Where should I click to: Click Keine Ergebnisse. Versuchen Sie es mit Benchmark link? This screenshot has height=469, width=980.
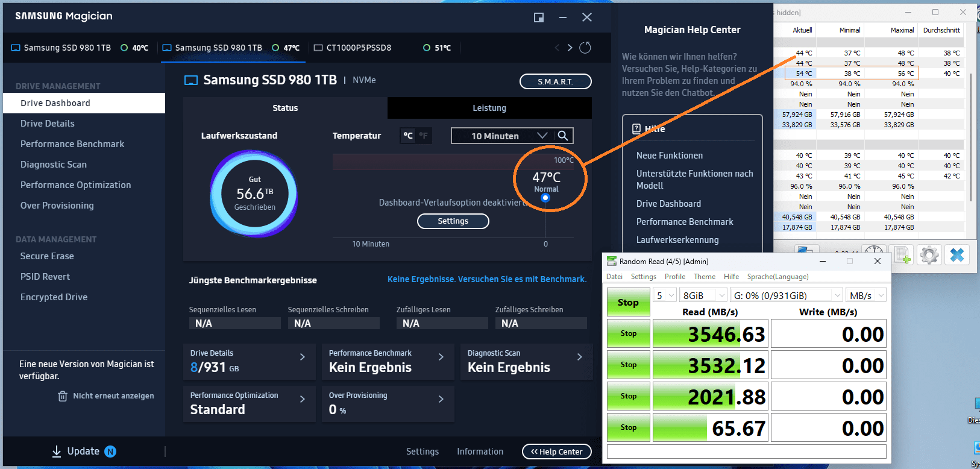pyautogui.click(x=487, y=279)
